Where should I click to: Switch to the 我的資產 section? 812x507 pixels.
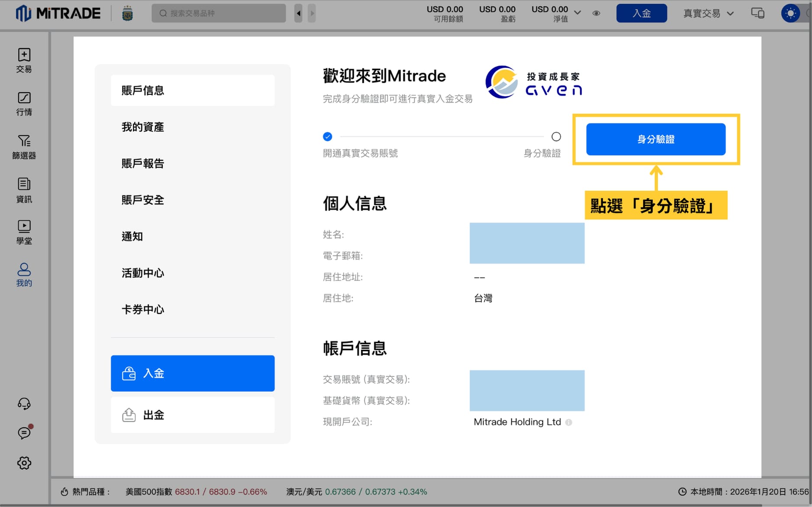click(142, 126)
